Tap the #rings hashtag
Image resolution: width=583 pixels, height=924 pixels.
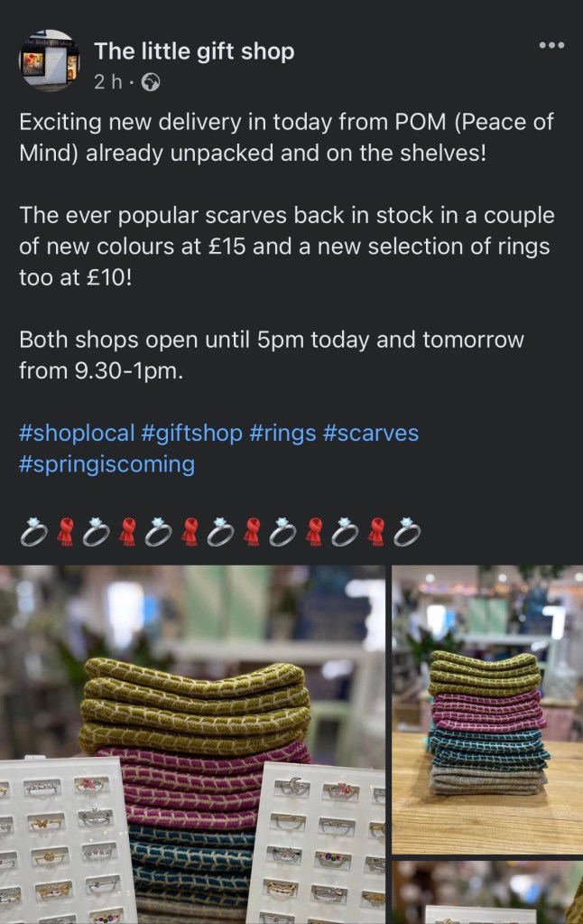click(282, 434)
